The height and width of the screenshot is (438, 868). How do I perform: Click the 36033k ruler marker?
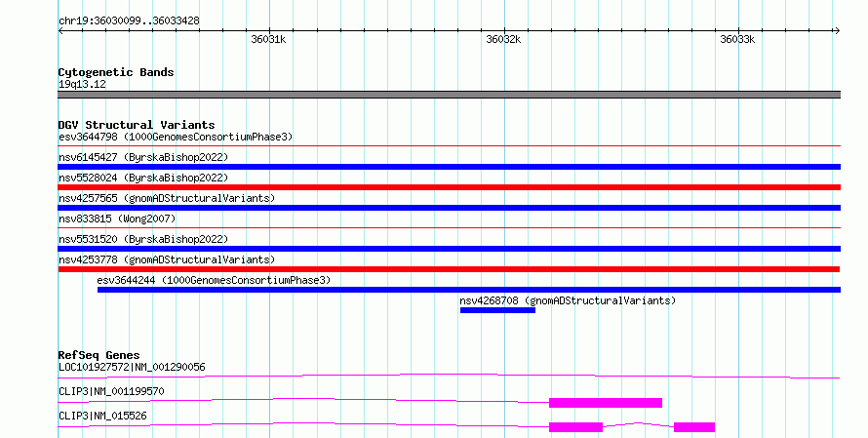click(x=737, y=39)
